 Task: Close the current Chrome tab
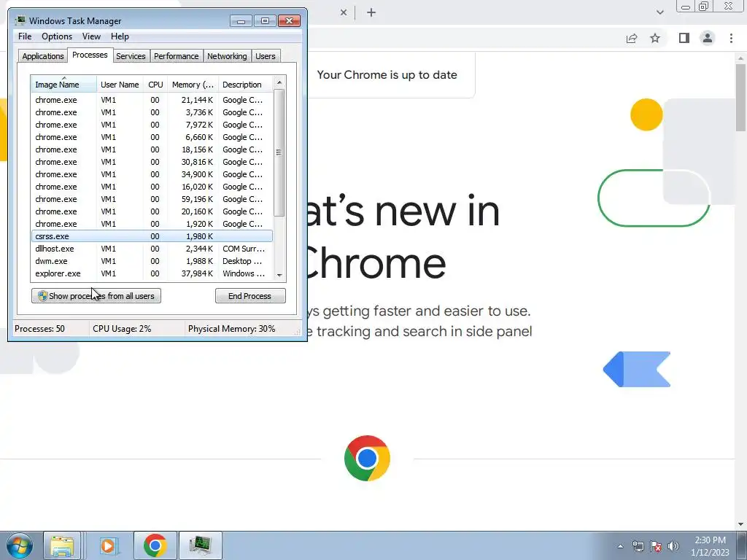point(344,13)
